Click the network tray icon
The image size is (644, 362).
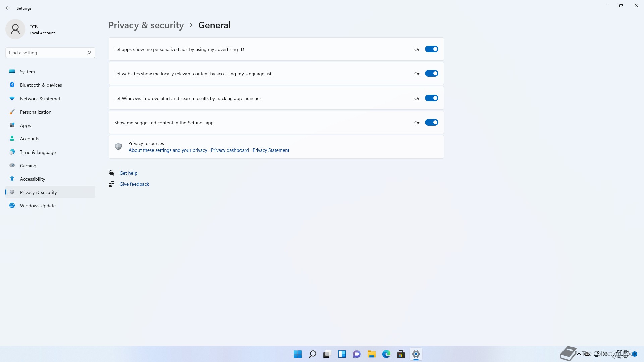[596, 354]
